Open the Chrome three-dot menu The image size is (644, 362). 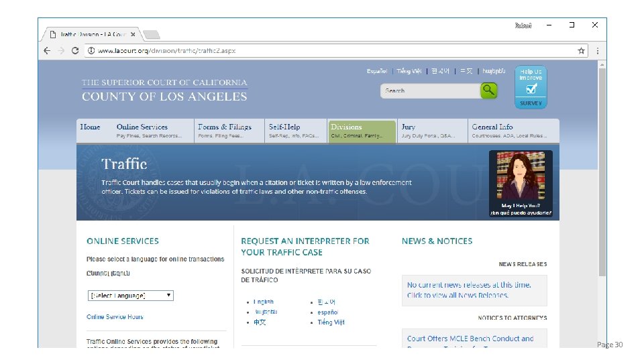[x=598, y=50]
